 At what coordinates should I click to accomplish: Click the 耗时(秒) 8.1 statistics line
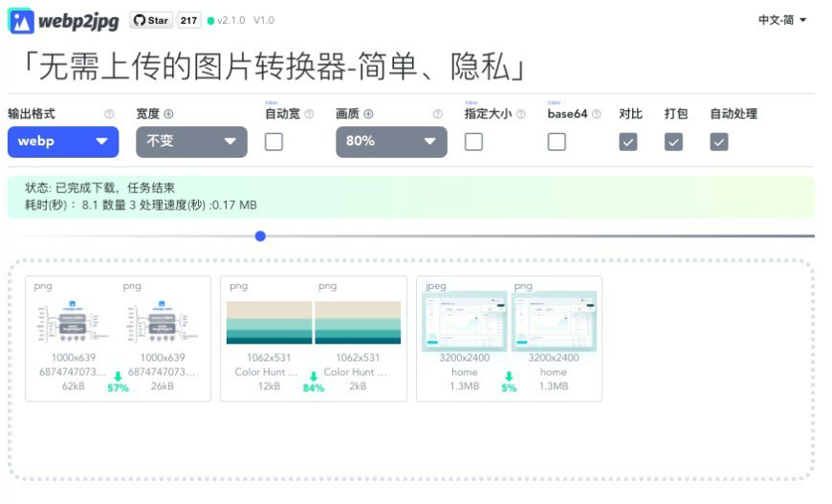click(142, 206)
